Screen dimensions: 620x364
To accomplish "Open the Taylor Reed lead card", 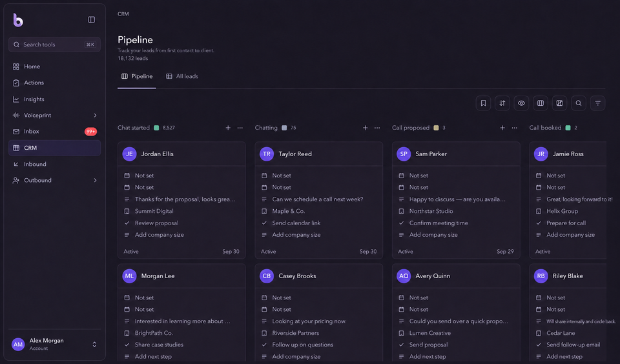I will click(318, 200).
